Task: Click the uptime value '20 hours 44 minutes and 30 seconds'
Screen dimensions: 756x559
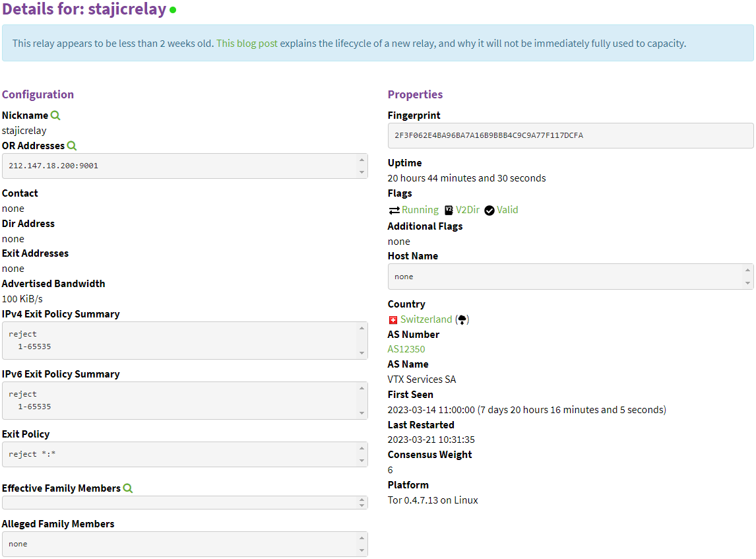Action: pyautogui.click(x=466, y=178)
